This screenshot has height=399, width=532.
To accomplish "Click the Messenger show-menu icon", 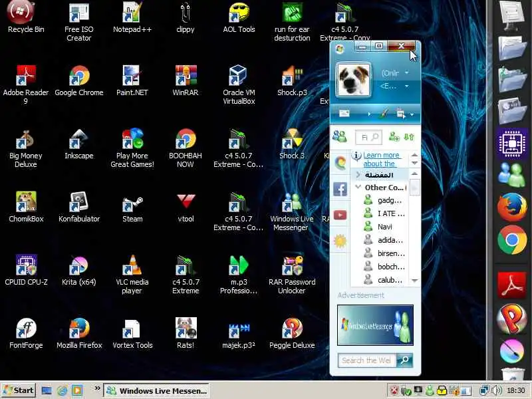I will pyautogui.click(x=401, y=114).
